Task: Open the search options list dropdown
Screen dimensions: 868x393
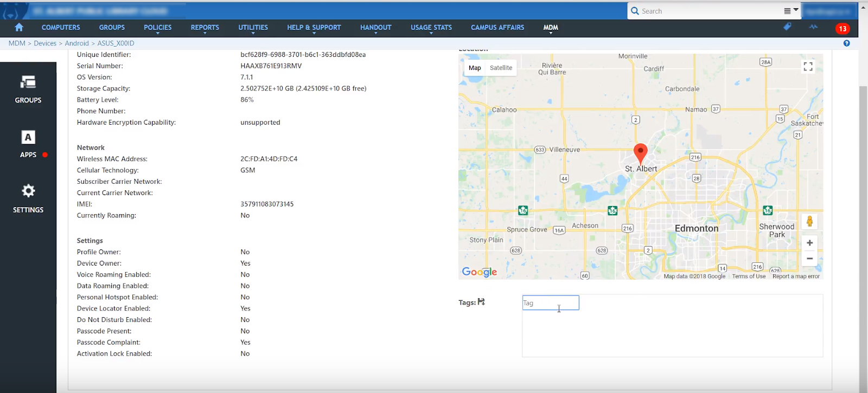Action: pyautogui.click(x=791, y=11)
